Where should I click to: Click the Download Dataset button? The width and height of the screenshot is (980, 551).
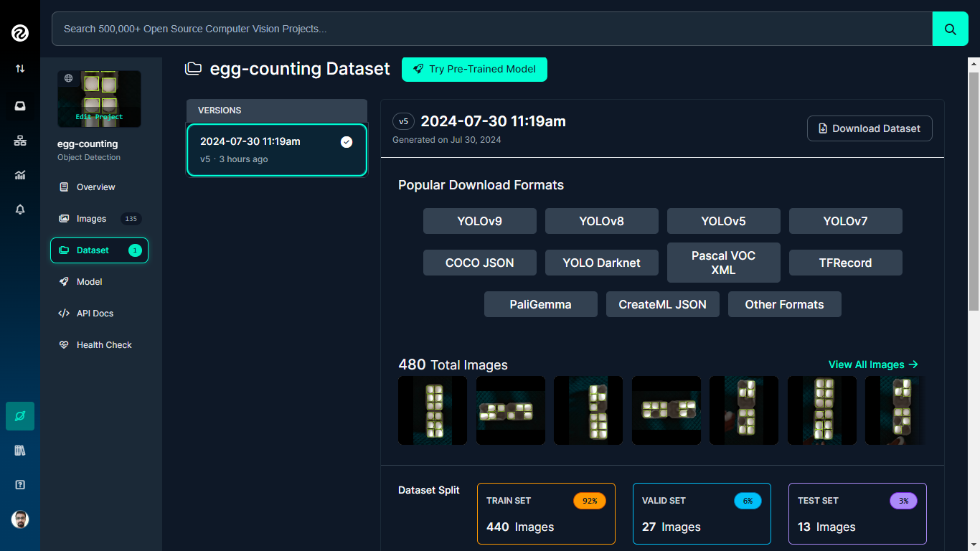pos(870,128)
